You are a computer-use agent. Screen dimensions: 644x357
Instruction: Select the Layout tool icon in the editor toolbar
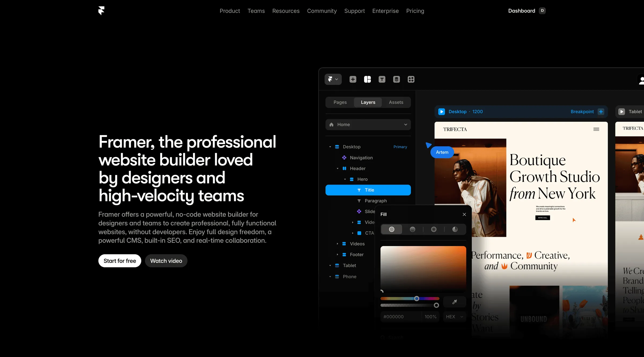(367, 79)
